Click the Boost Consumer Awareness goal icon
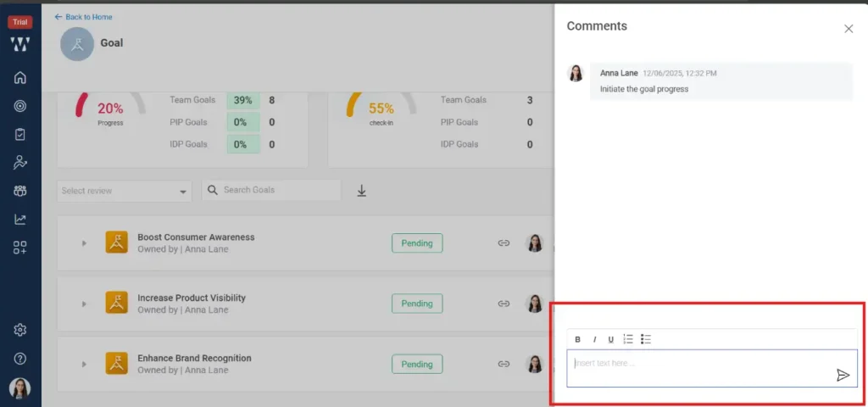 click(x=117, y=243)
